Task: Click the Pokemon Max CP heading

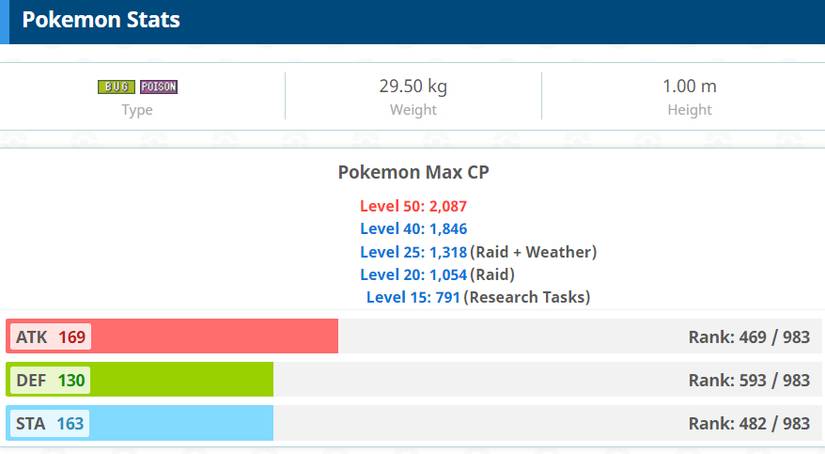Action: 413,172
